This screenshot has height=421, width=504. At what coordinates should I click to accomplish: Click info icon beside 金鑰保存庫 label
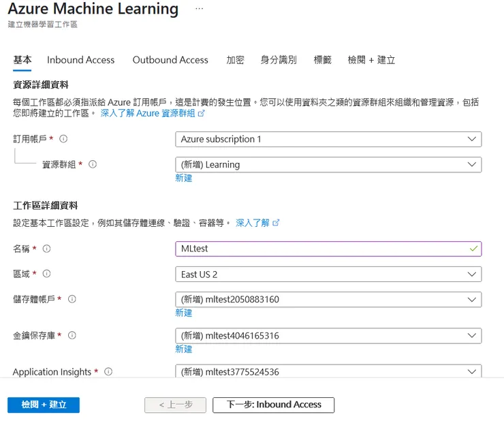72,335
